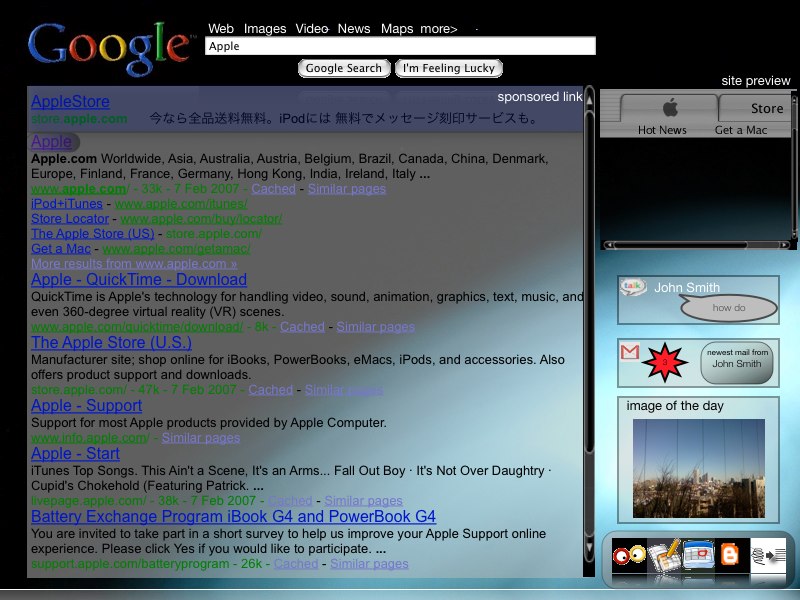Click the left arrow of site preview scrollbar
The width and height of the screenshot is (800, 600).
pos(609,245)
